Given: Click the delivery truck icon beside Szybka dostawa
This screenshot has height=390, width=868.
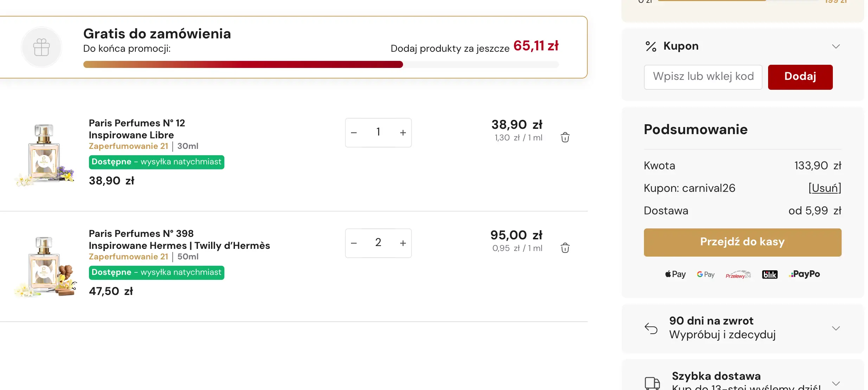Looking at the screenshot, I should pyautogui.click(x=652, y=383).
